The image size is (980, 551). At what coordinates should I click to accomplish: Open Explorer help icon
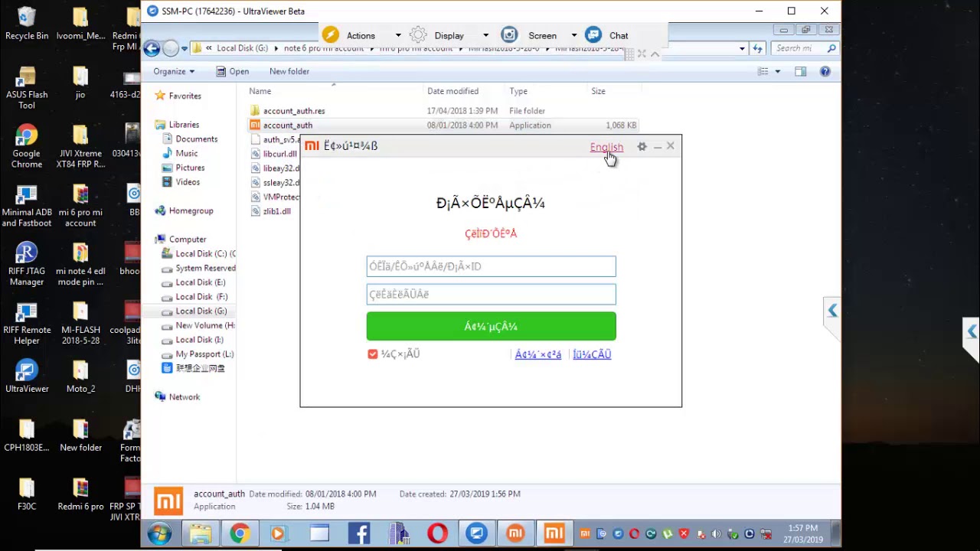click(x=825, y=71)
